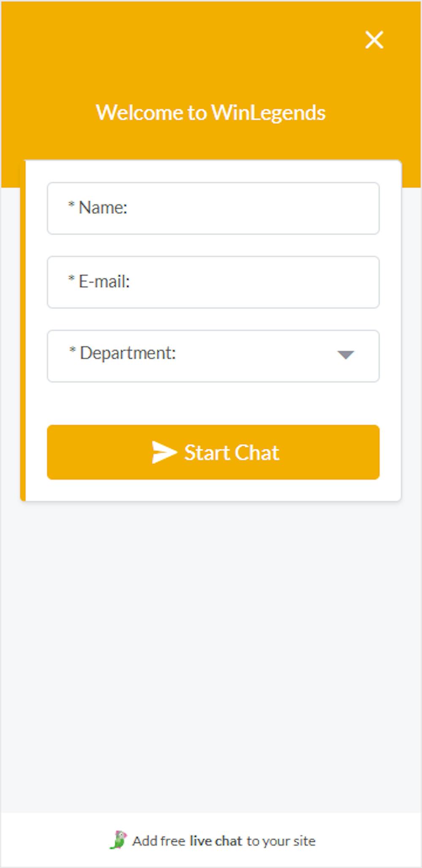Click the Start Chat button
This screenshot has width=422, height=868.
point(213,452)
